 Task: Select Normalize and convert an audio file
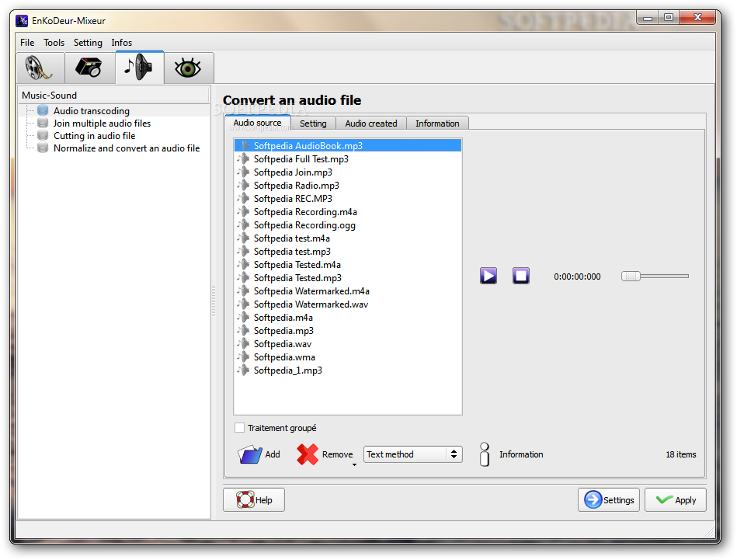[127, 148]
